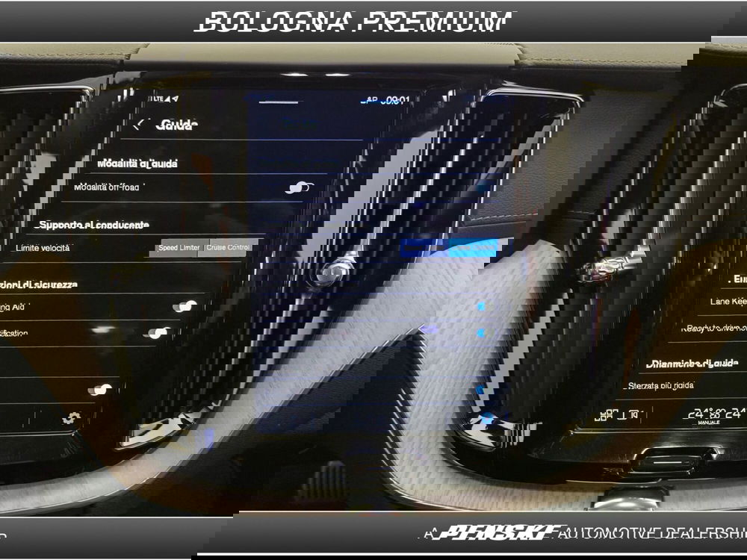Image resolution: width=747 pixels, height=560 pixels.
Task: Tap the Limite velocità label
Action: pyautogui.click(x=43, y=248)
